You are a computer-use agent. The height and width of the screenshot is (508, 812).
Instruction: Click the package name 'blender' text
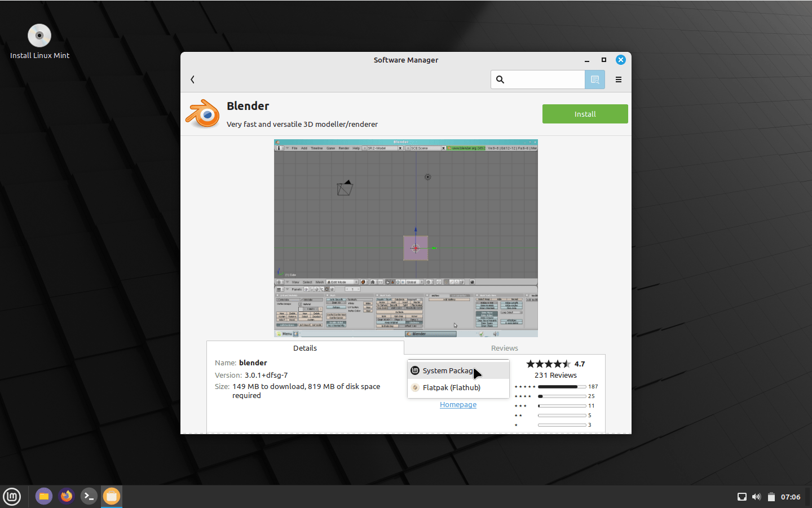tap(253, 363)
